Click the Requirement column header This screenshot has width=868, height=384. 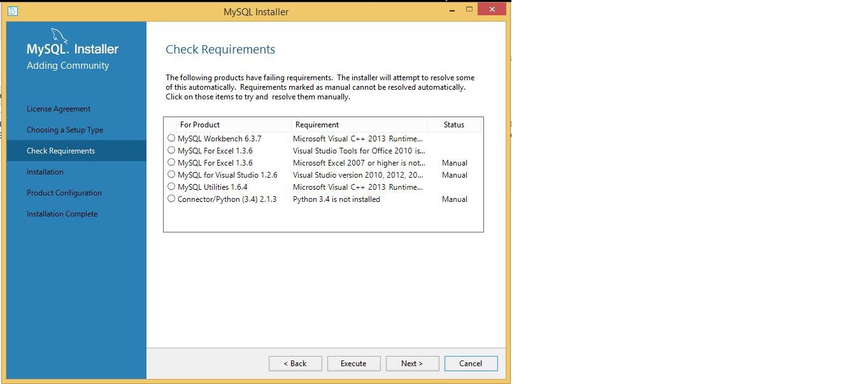(317, 125)
